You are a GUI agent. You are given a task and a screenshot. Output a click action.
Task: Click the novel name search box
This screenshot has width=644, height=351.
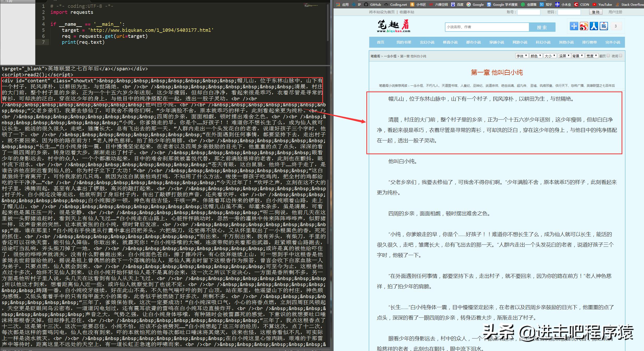coord(487,27)
